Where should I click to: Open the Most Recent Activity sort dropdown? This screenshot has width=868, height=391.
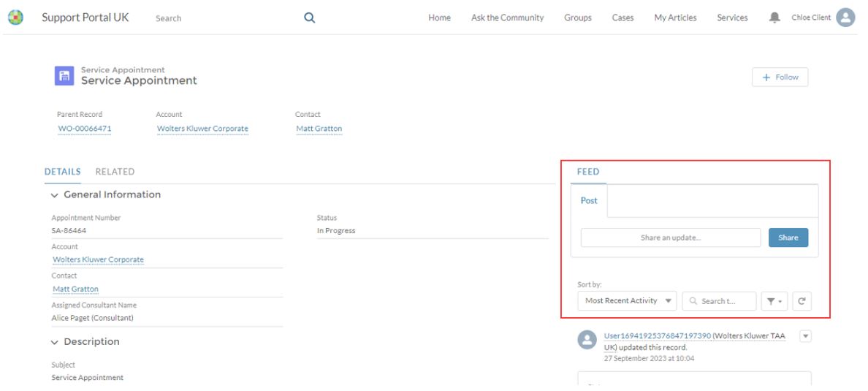(627, 301)
